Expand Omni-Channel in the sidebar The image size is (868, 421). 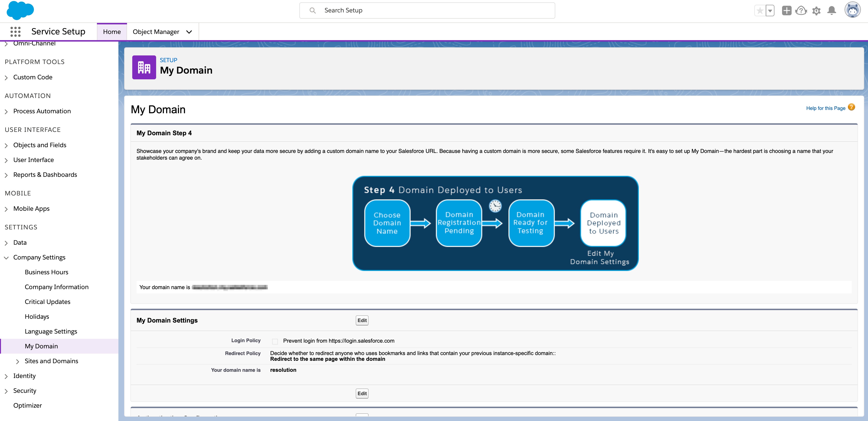6,44
